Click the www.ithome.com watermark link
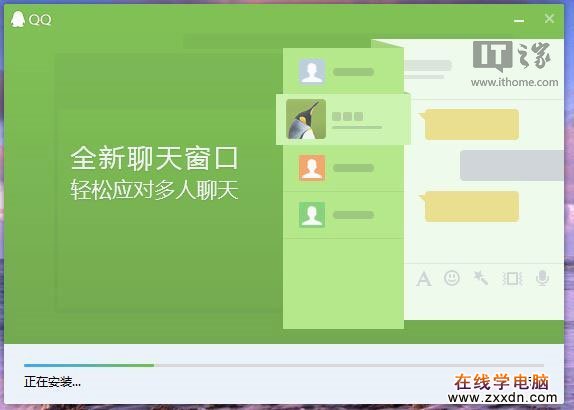 [x=514, y=82]
